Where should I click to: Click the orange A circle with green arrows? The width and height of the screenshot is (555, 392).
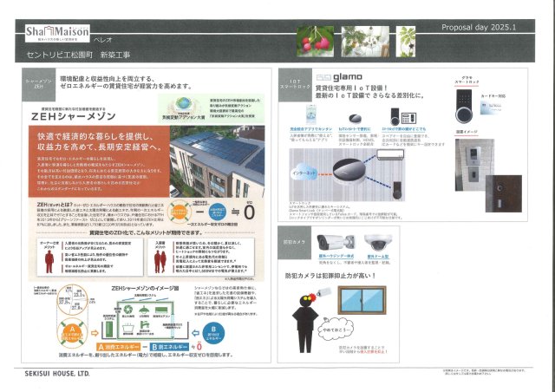click(x=72, y=333)
